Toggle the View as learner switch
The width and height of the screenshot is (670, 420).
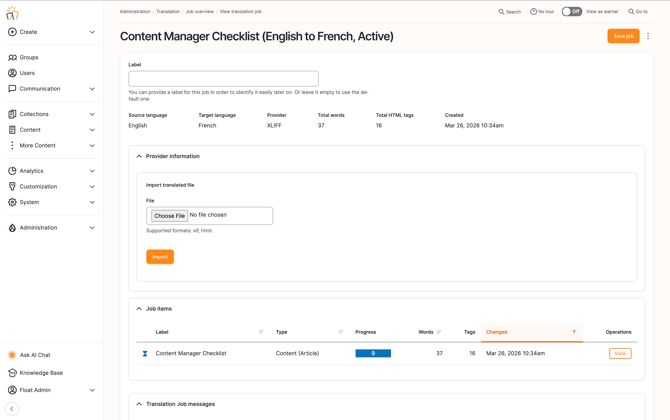coord(571,12)
